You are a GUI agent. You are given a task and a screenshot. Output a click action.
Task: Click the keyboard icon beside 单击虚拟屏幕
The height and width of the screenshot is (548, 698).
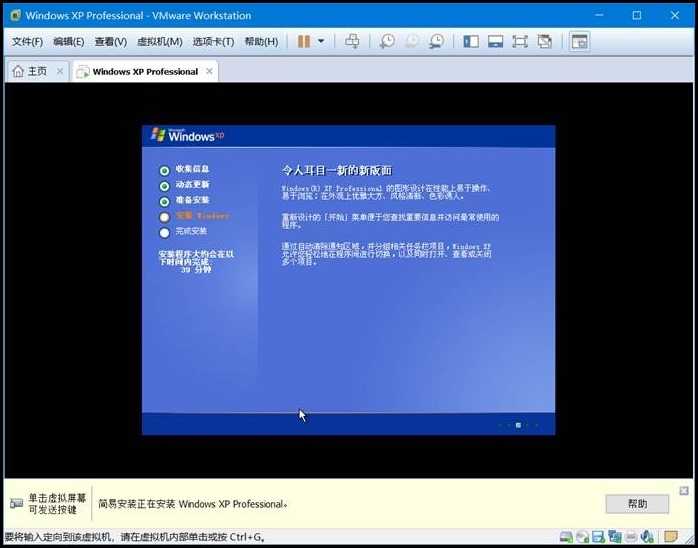click(16, 504)
